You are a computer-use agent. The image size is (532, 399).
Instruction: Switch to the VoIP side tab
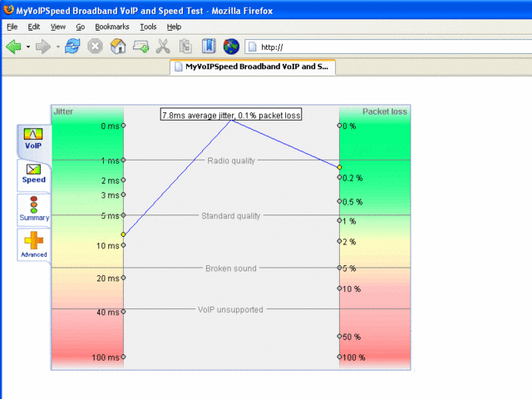click(x=33, y=140)
